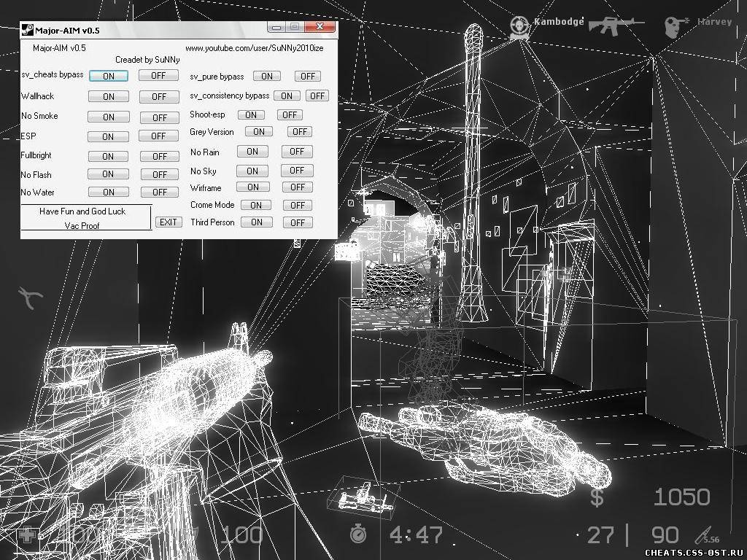The width and height of the screenshot is (747, 560).
Task: Click the M4 rifle kill-feed icon
Action: (x=616, y=25)
